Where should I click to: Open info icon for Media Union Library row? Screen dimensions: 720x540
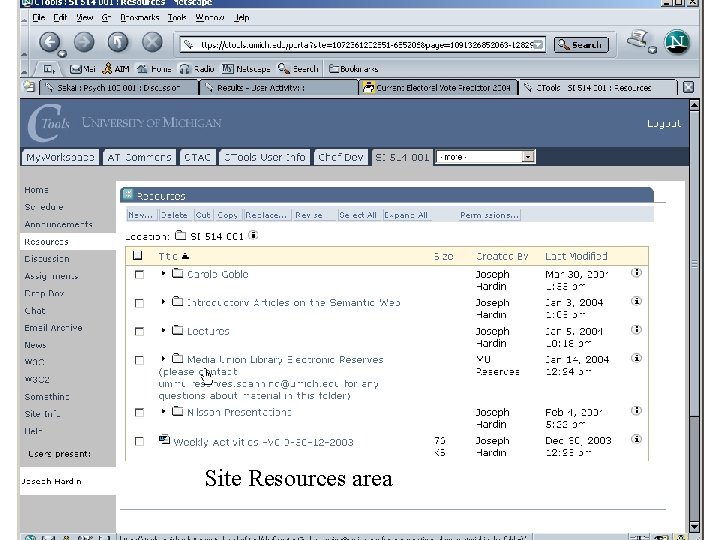[x=636, y=358]
